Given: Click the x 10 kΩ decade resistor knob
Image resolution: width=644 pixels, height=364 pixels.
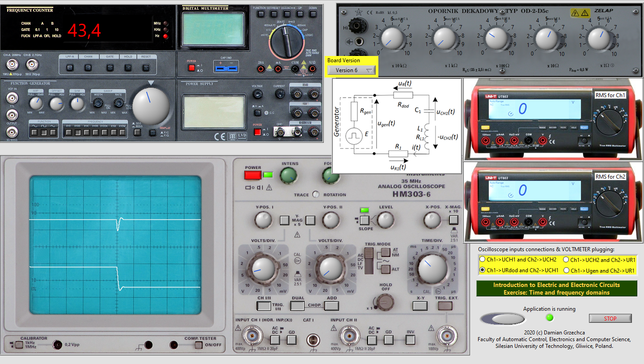Looking at the screenshot, I should tap(392, 39).
